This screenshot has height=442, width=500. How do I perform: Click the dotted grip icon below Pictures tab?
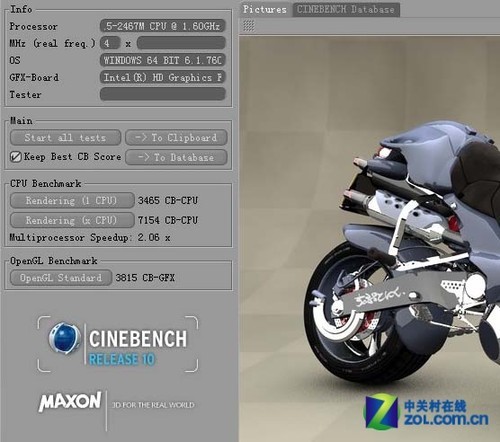[x=249, y=26]
